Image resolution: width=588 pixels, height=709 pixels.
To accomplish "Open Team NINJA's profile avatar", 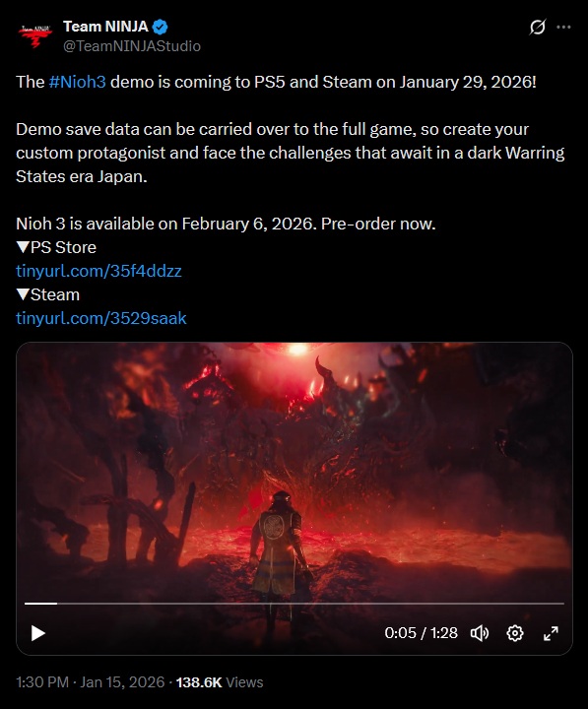I will point(35,35).
